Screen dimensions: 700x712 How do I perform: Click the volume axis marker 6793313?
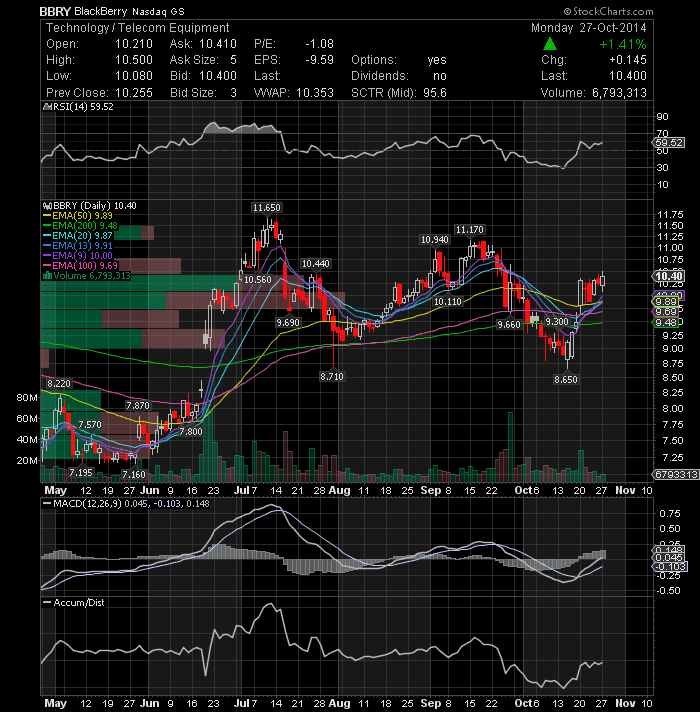[676, 475]
